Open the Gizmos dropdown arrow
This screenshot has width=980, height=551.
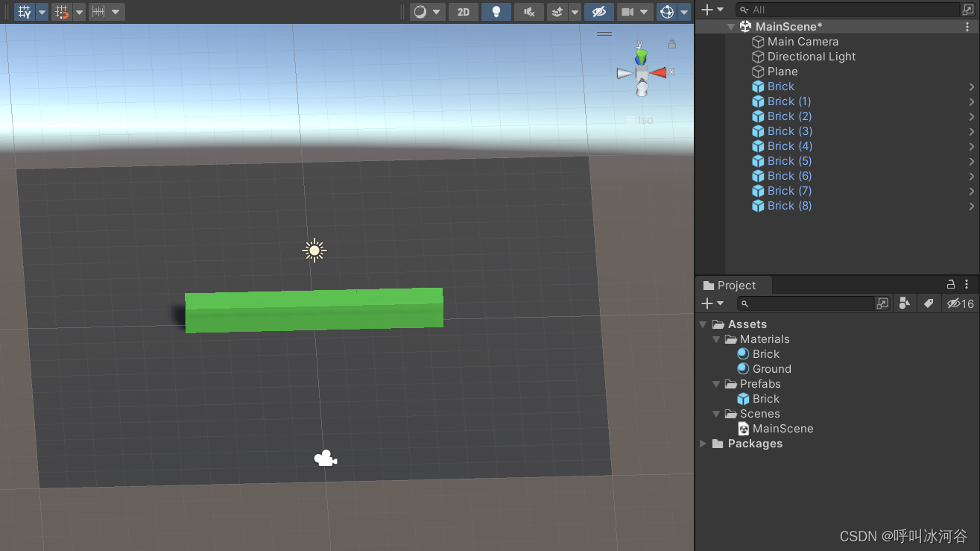(684, 12)
